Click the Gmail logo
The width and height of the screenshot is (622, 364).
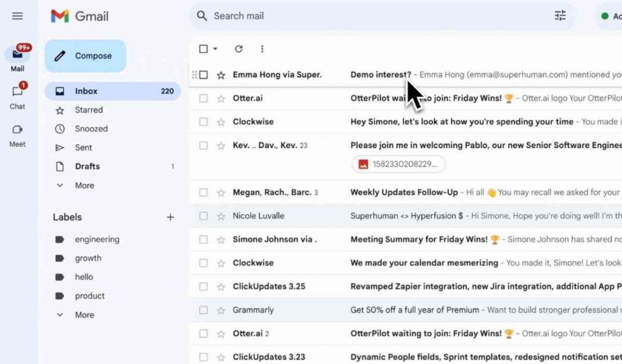coord(80,16)
